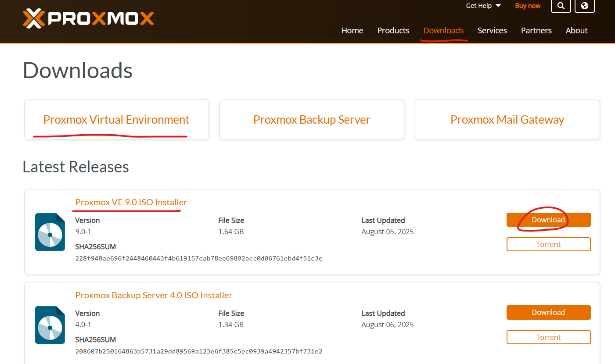Click the Proxmox VE 9.0 disc icon
This screenshot has width=615, height=364.
coord(50,232)
